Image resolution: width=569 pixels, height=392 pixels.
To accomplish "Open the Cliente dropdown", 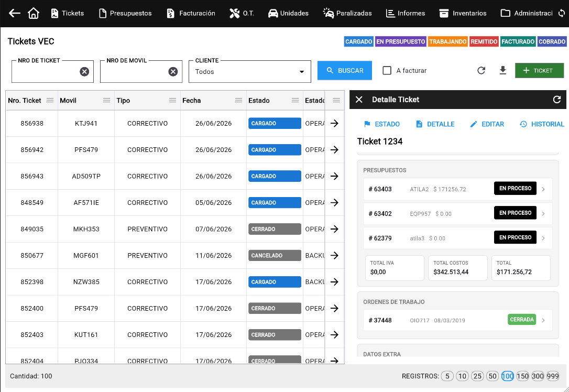I will 250,71.
